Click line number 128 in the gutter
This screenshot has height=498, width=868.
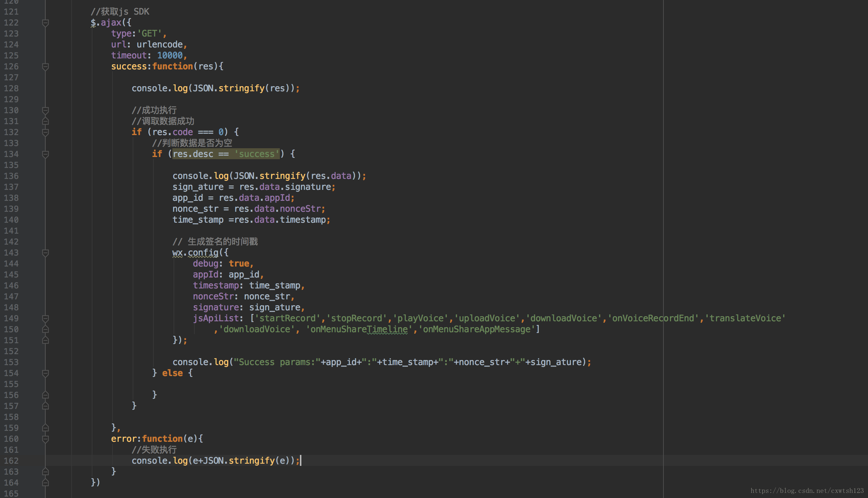click(11, 88)
